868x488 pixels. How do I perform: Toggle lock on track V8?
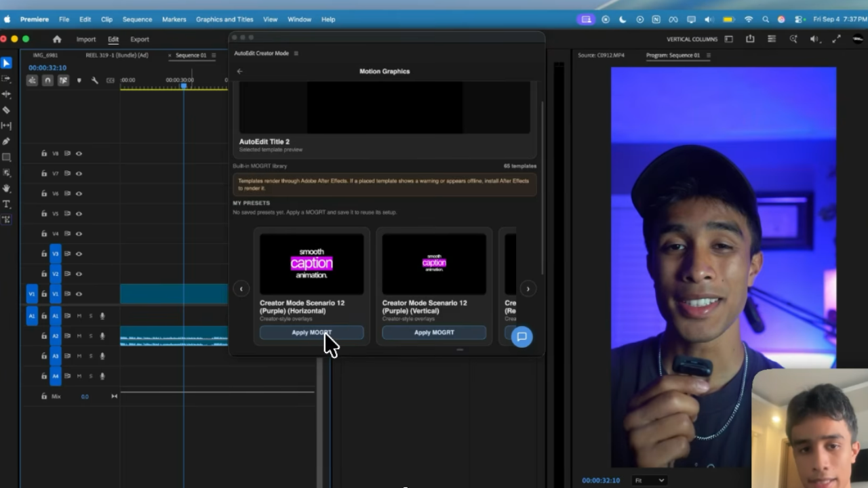click(x=44, y=154)
